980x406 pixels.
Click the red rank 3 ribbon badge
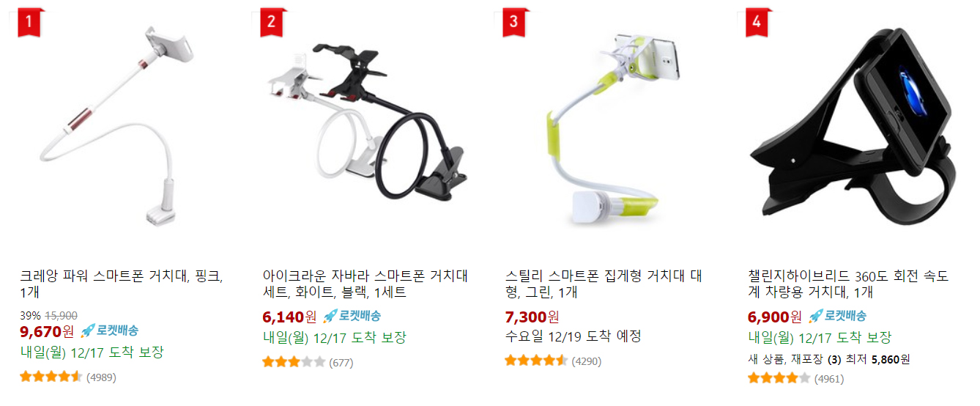coord(515,22)
